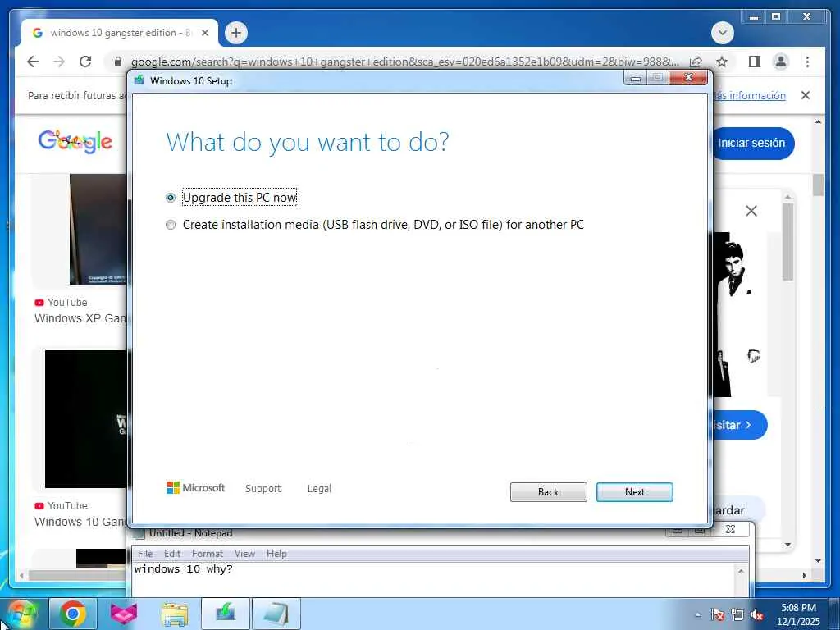Open the Windows Start menu

tap(21, 614)
